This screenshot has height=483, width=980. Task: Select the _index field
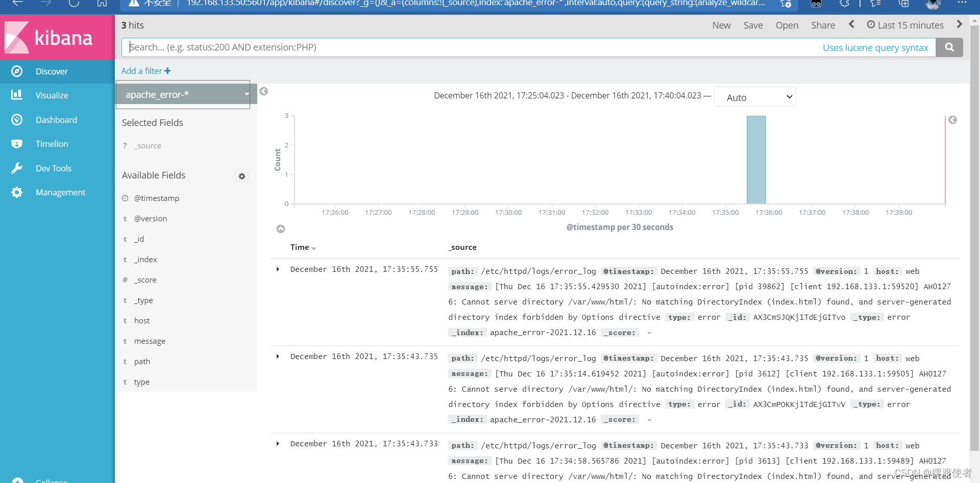coord(145,260)
